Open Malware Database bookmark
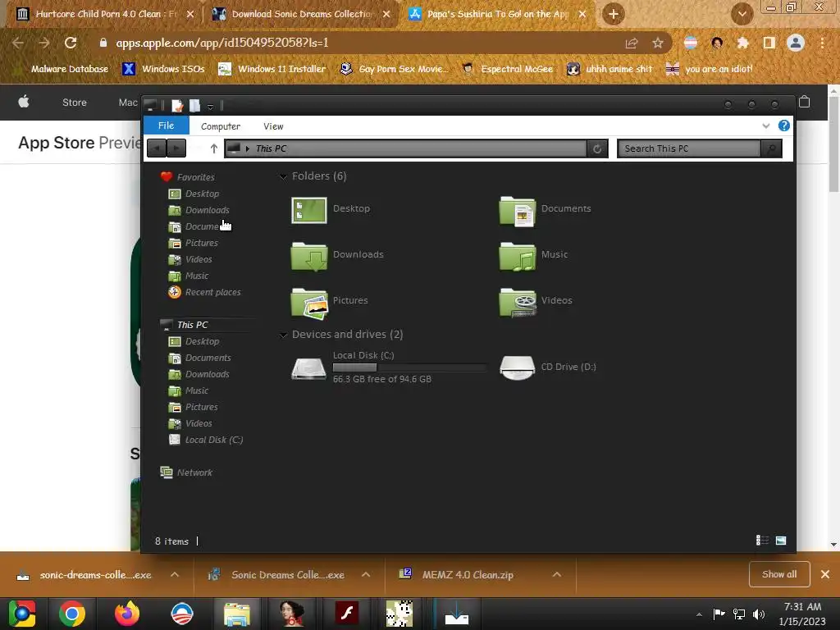 [63, 69]
